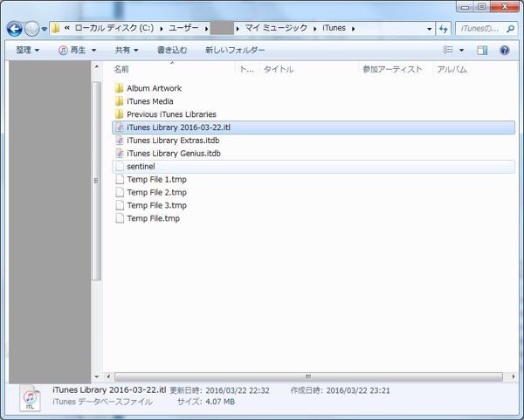
Task: Click iTunes Library Genius.itdb file icon
Action: (x=120, y=154)
